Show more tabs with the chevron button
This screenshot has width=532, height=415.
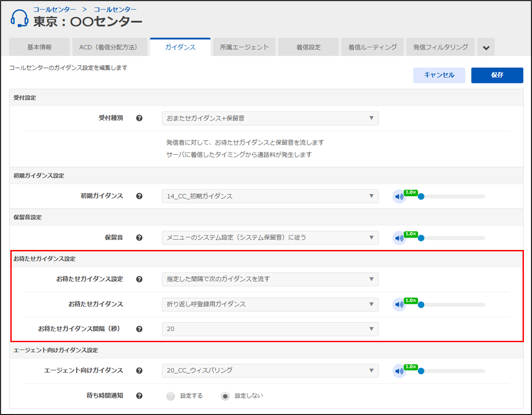point(486,47)
